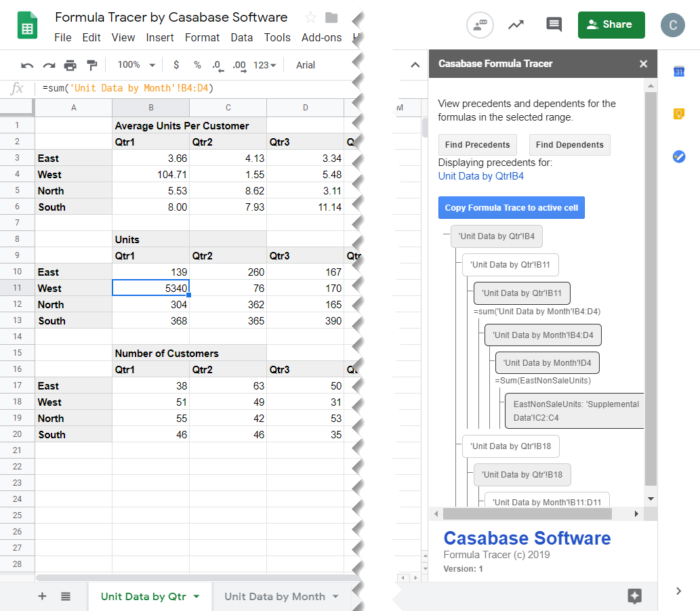Viewport: 700px width, 611px height.
Task: Click the print icon in toolbar
Action: (70, 65)
